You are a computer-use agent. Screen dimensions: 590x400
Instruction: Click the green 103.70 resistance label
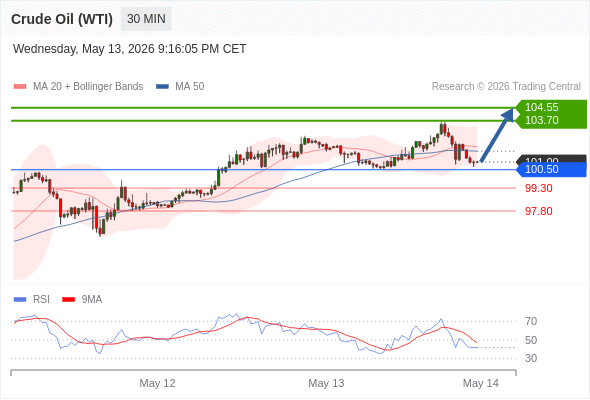[541, 120]
